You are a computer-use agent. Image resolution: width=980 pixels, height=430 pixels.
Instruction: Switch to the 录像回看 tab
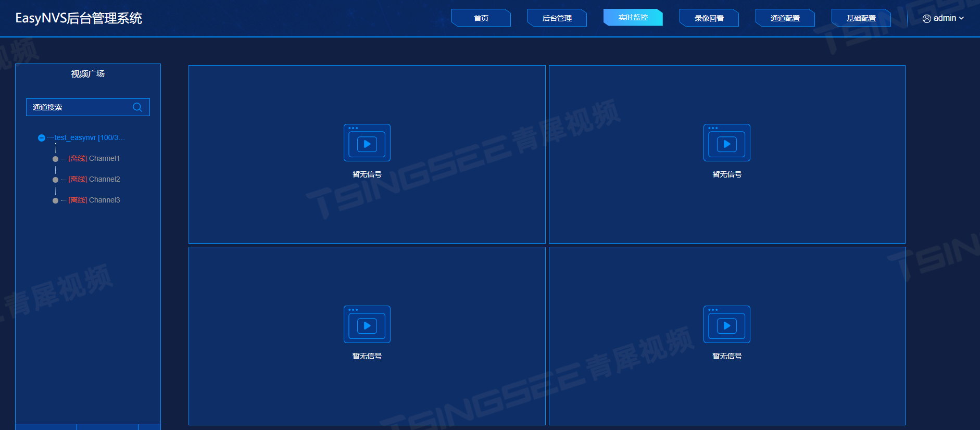click(709, 18)
